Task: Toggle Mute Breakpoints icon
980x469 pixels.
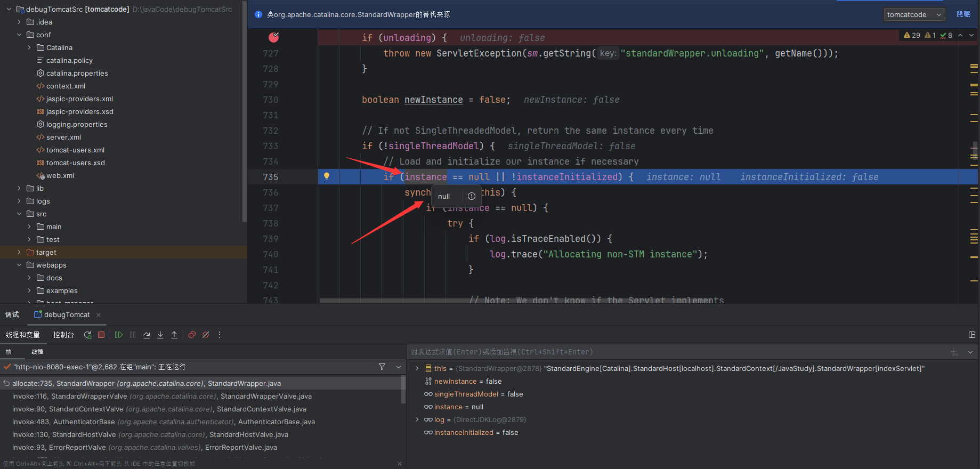Action: point(206,335)
